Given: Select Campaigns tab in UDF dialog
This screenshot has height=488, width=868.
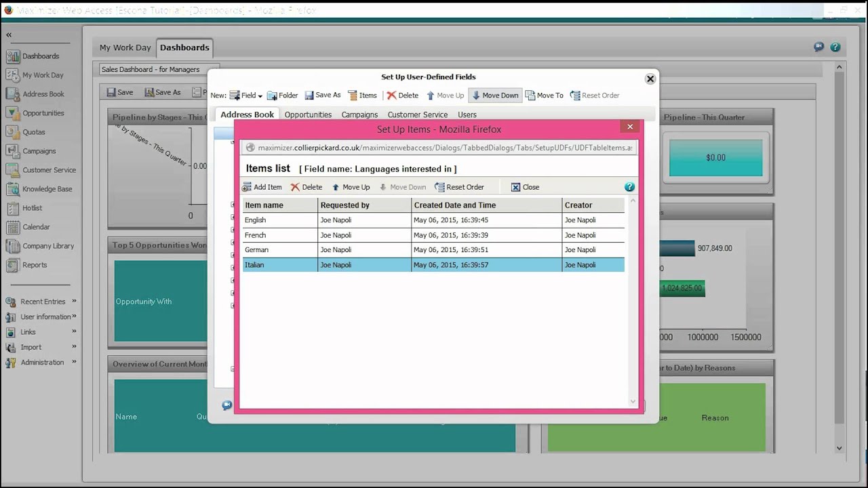Looking at the screenshot, I should [x=359, y=115].
